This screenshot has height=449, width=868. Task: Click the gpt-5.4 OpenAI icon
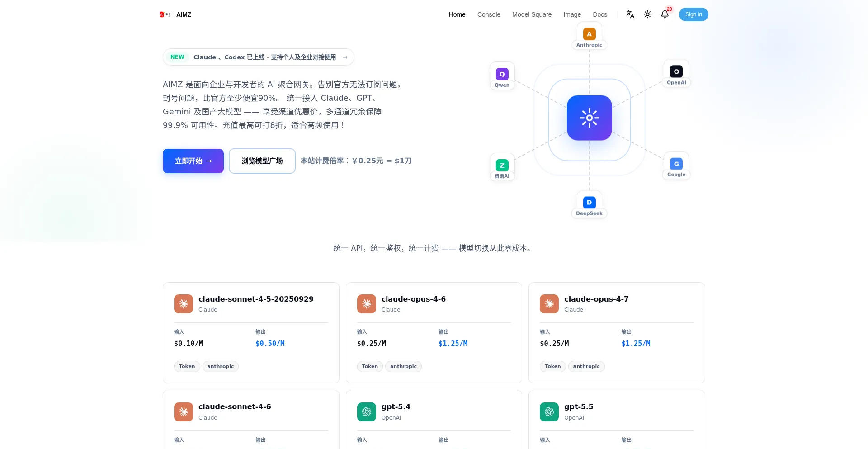pos(367,412)
